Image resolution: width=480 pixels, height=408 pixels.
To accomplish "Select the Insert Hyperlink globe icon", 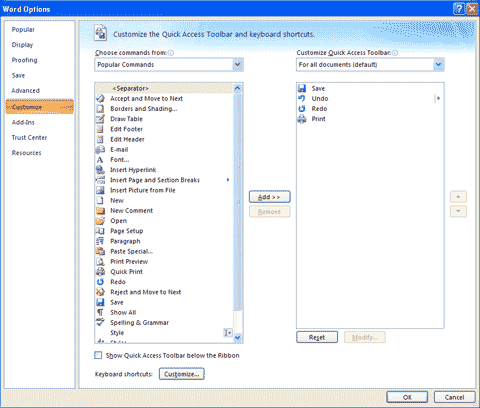I will [100, 170].
